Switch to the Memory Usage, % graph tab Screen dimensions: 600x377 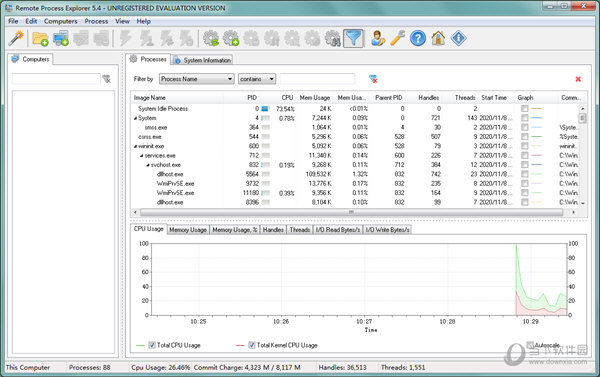[x=235, y=230]
